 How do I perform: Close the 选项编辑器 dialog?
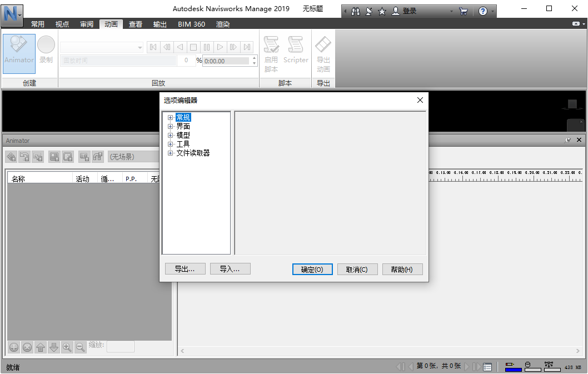[x=420, y=100]
